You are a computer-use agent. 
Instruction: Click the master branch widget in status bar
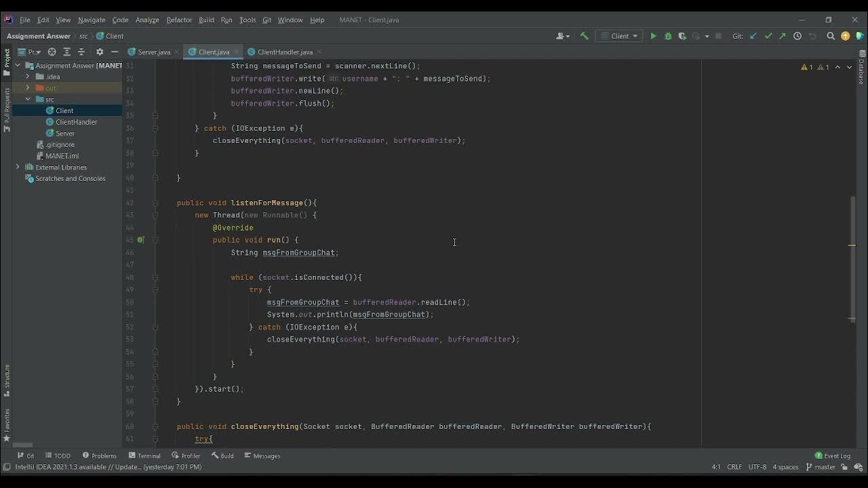pyautogui.click(x=821, y=467)
